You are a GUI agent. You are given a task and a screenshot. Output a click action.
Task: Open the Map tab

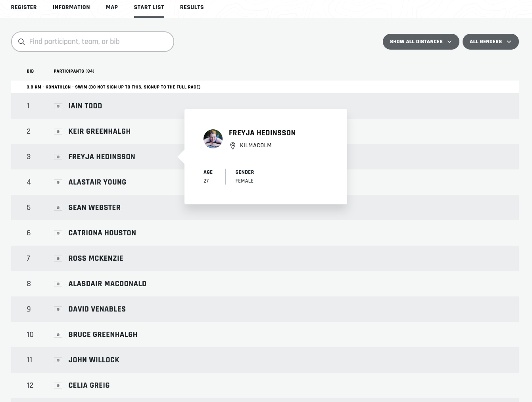(112, 7)
